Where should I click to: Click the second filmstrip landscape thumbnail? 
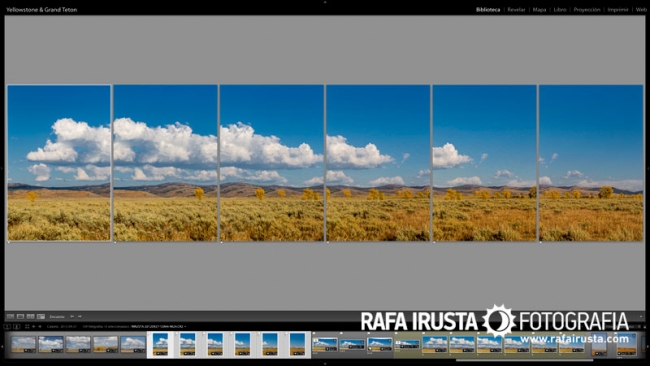coord(51,344)
